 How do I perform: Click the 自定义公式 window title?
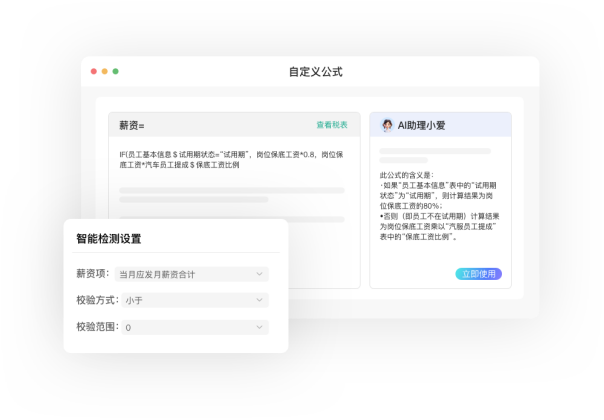point(315,72)
